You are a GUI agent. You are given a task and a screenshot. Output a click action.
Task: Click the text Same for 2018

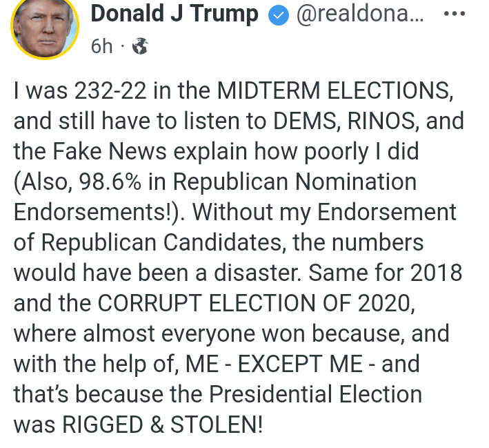(x=386, y=272)
